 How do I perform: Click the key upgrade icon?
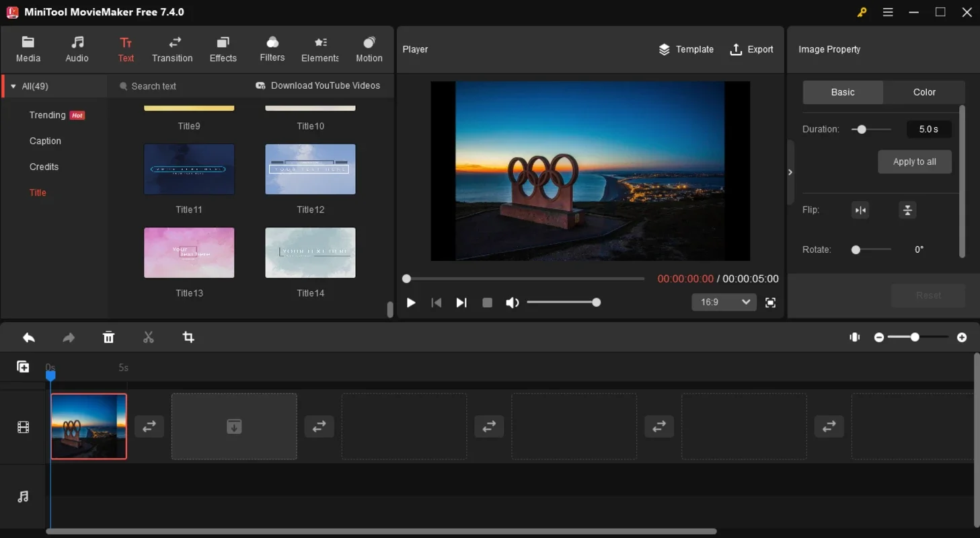point(862,12)
